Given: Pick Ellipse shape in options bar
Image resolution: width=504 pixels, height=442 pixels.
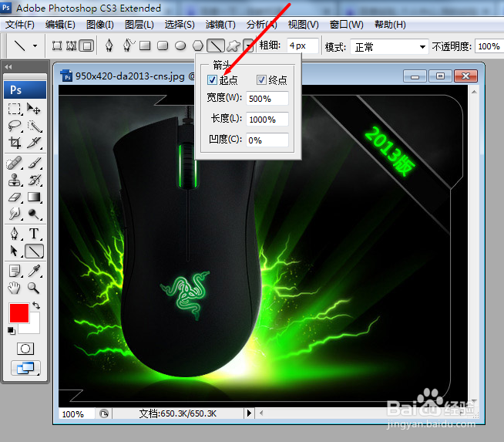Looking at the screenshot, I should pyautogui.click(x=180, y=46).
